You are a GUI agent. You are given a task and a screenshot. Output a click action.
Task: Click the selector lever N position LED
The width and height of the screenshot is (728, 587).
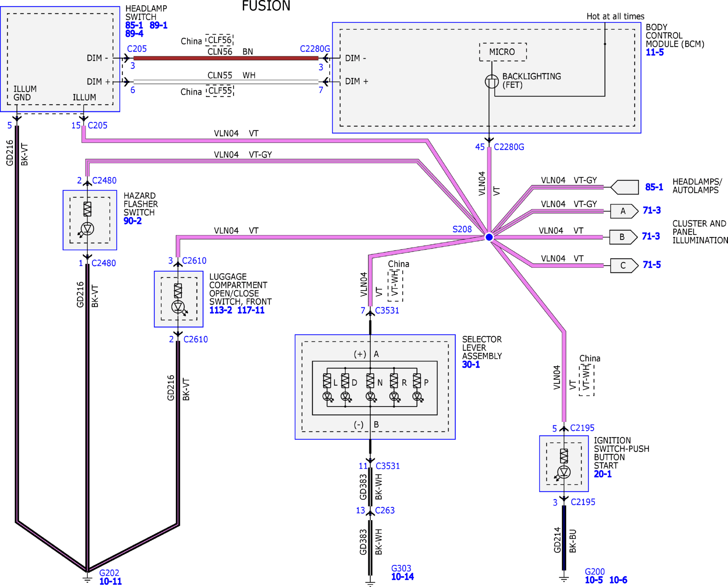tap(370, 396)
